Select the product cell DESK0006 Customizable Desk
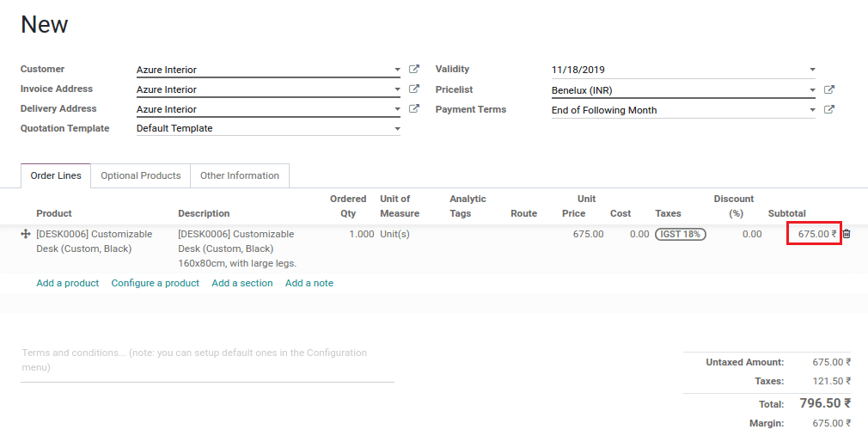This screenshot has width=868, height=442. point(95,242)
